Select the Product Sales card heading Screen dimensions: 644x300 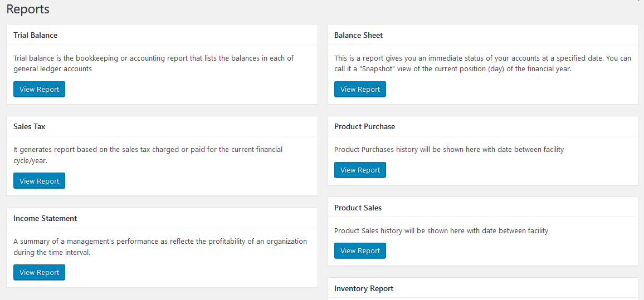coord(358,208)
